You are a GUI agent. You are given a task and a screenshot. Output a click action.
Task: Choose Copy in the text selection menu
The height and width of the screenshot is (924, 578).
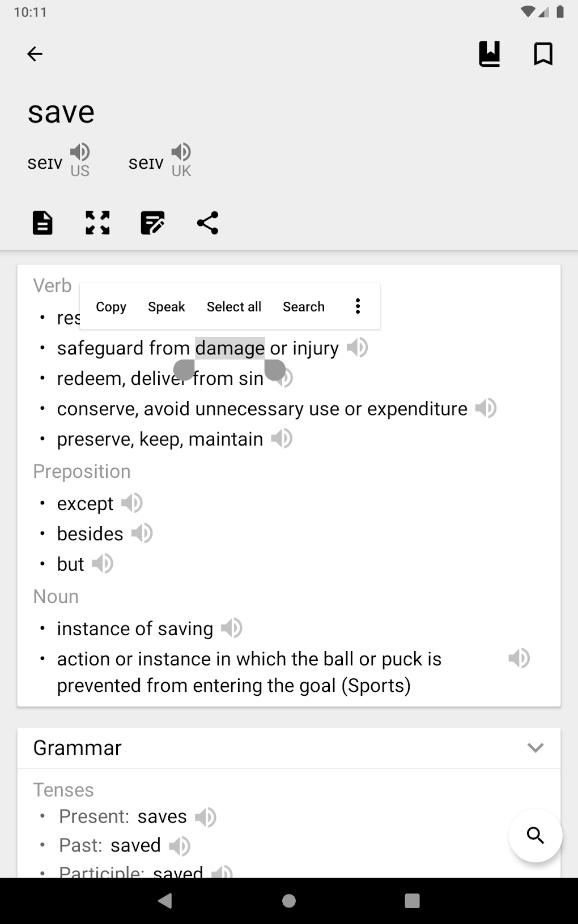(x=111, y=307)
